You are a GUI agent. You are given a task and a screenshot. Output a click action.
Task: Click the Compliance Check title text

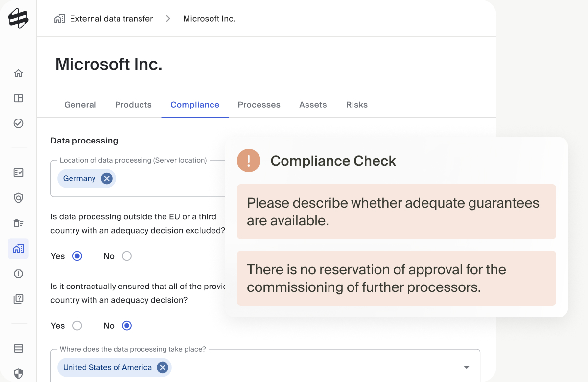[x=333, y=161]
